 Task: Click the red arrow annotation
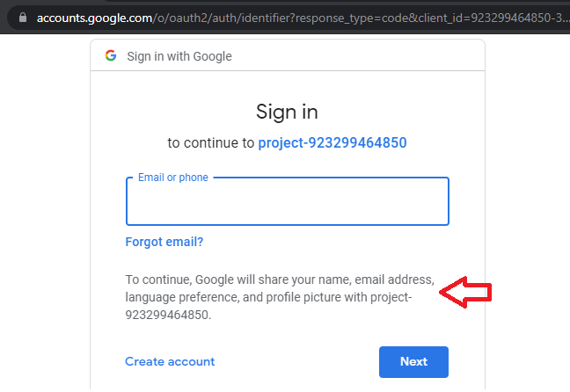click(x=465, y=293)
